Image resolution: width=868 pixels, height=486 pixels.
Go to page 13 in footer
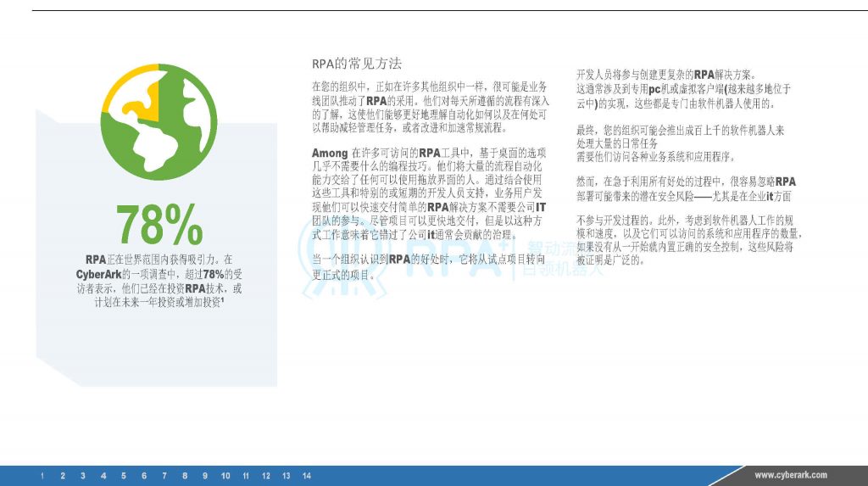(x=287, y=476)
